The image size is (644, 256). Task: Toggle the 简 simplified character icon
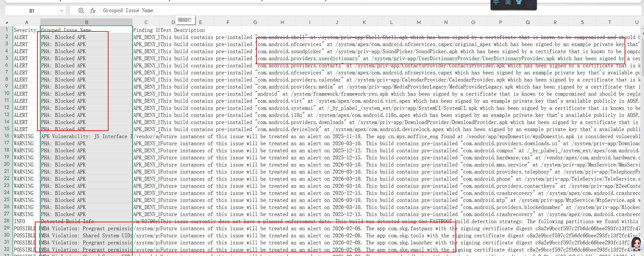[508, 3]
